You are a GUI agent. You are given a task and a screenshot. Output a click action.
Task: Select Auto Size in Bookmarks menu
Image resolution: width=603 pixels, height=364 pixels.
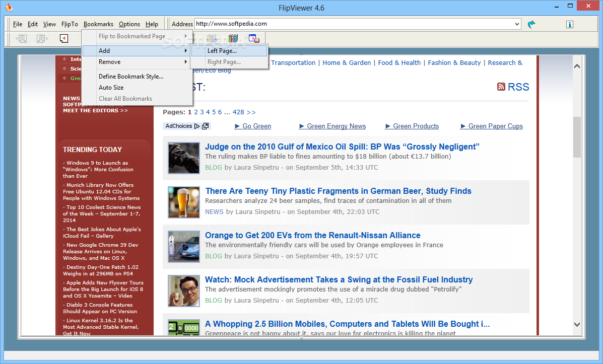tap(138, 88)
